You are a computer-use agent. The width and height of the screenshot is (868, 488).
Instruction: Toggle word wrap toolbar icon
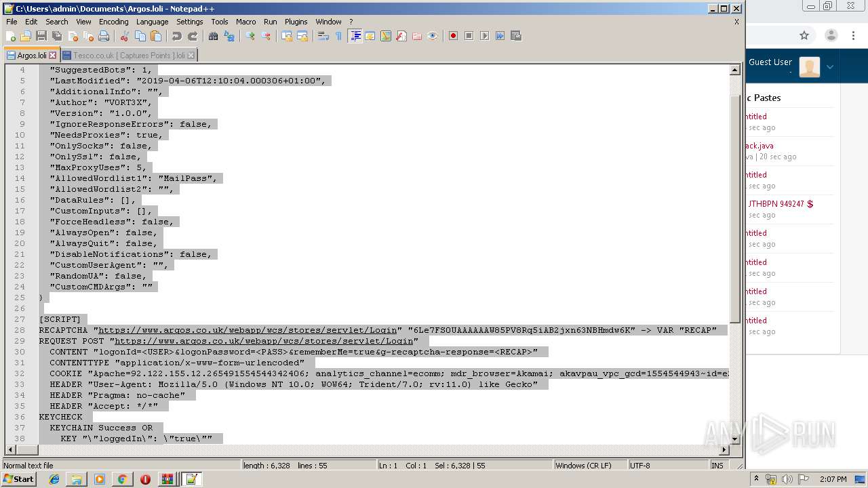click(323, 36)
